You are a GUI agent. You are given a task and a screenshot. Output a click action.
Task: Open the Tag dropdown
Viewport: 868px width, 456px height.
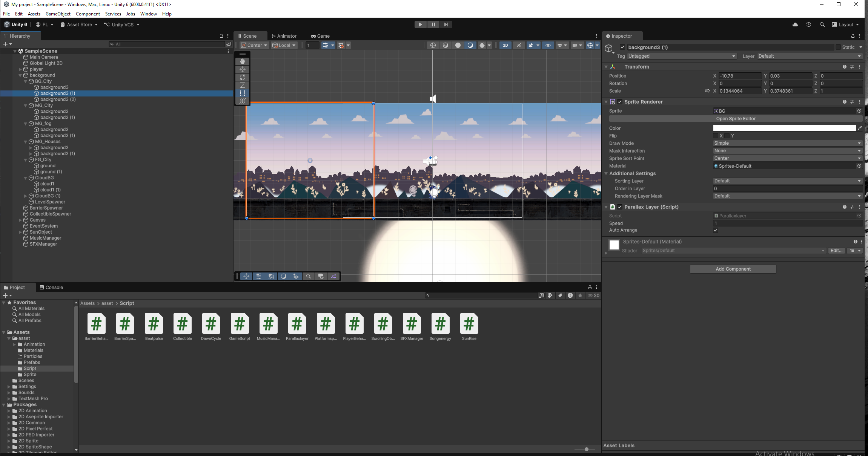click(x=682, y=56)
